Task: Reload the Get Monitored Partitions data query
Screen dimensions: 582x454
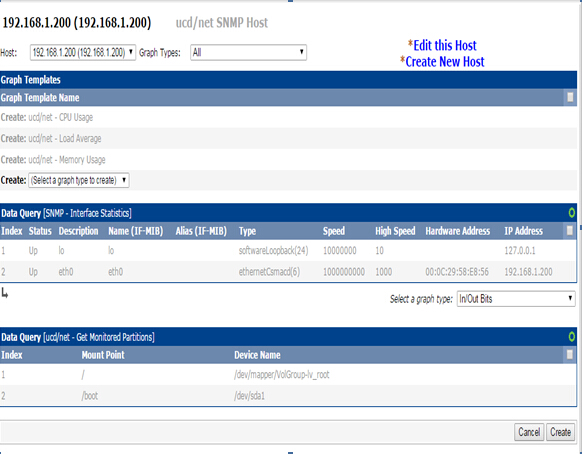Action: coord(571,337)
